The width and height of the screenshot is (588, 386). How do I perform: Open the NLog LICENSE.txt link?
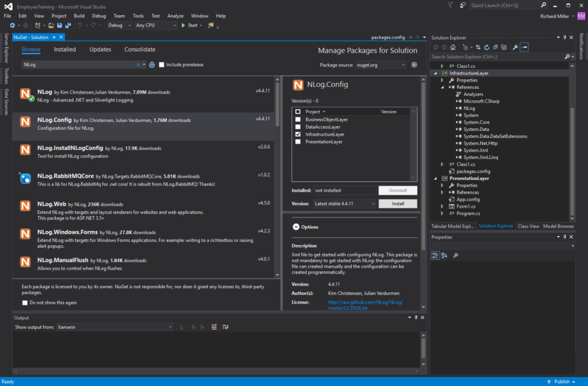pyautogui.click(x=365, y=305)
